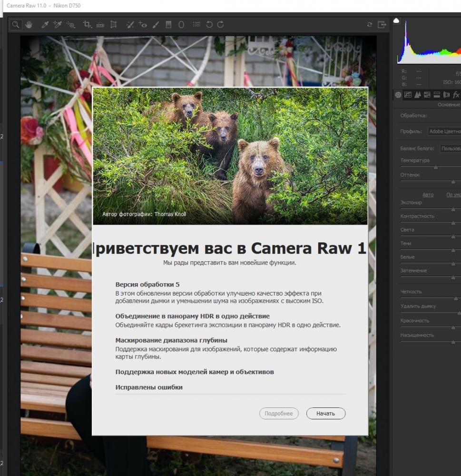The image size is (461, 476).
Task: Select the White Balance eyedropper tool
Action: [45, 25]
